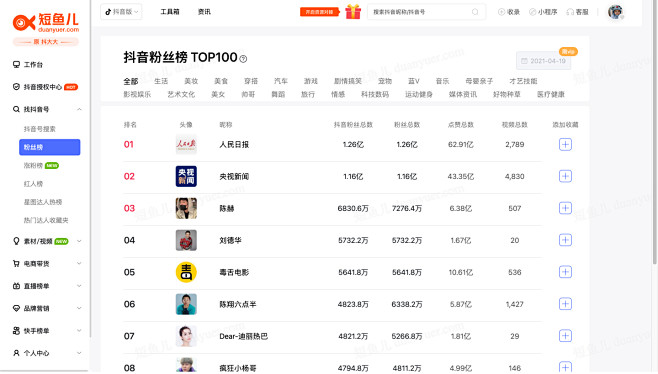Click the page vertical scrollbar
This screenshot has height=374, width=658.
click(655, 132)
